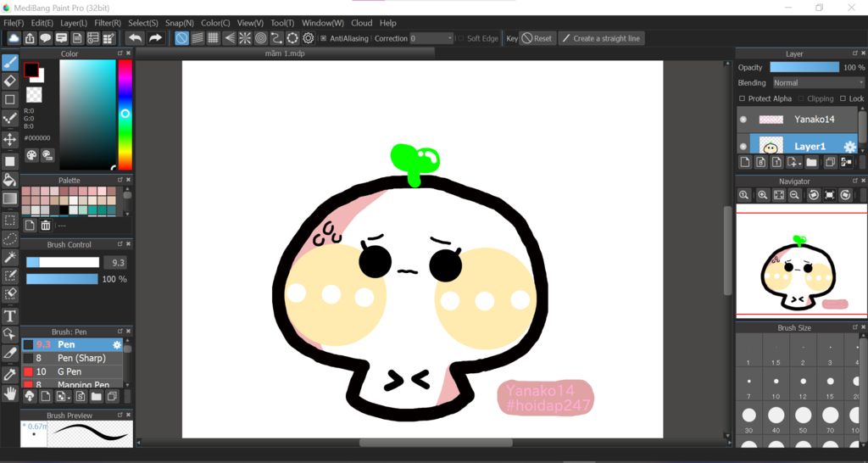The image size is (868, 463).
Task: Select the Bucket fill tool
Action: click(x=10, y=180)
